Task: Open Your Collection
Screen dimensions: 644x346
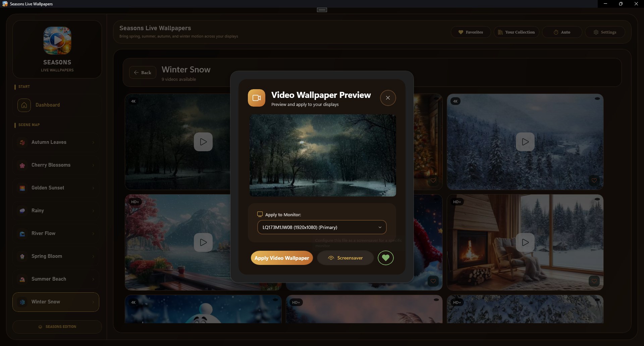Action: (x=516, y=32)
